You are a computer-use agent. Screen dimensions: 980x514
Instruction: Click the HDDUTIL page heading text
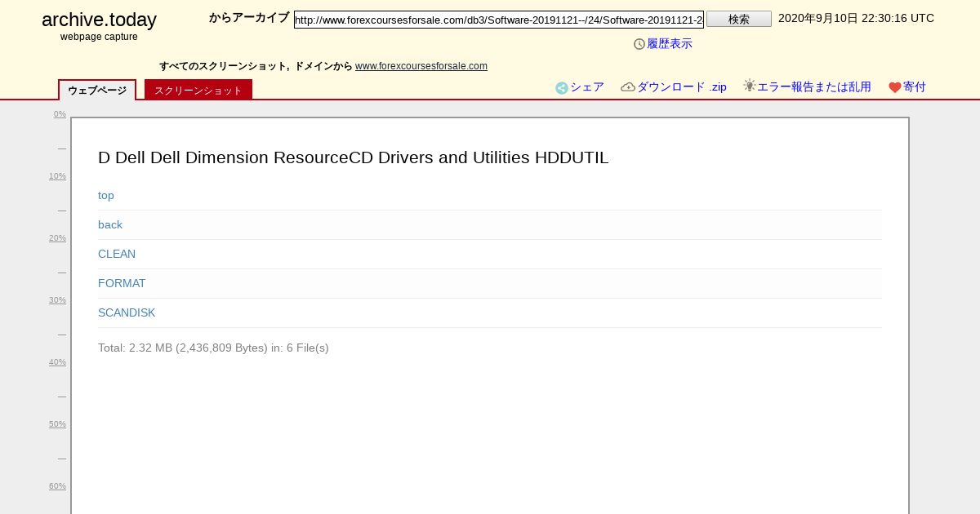pos(353,158)
